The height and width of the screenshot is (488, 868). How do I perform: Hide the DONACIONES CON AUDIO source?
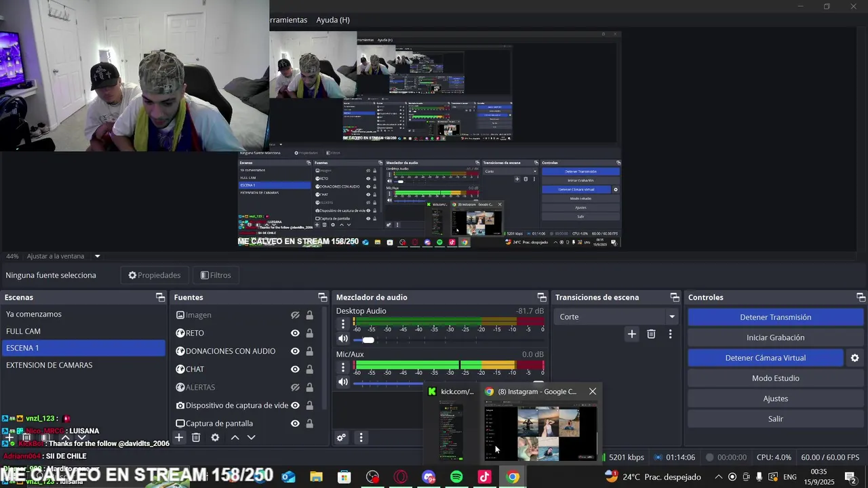pyautogui.click(x=295, y=351)
